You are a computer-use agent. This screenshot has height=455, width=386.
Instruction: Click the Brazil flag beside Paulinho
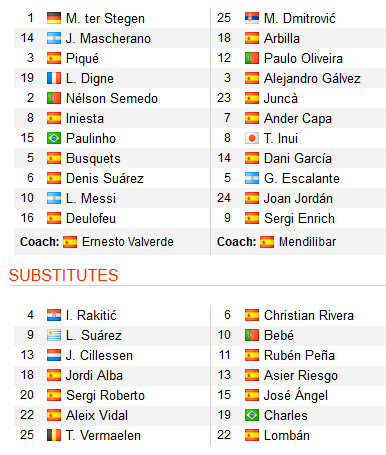(x=54, y=138)
